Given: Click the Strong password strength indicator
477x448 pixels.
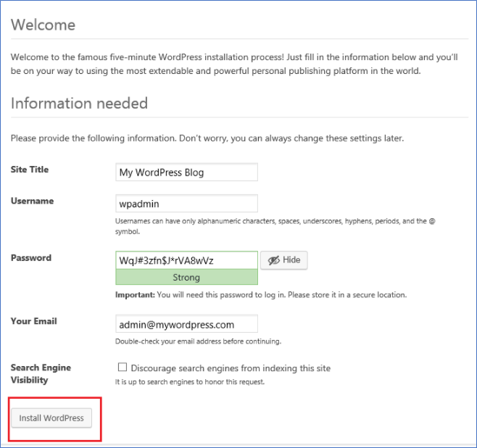Looking at the screenshot, I should 186,277.
